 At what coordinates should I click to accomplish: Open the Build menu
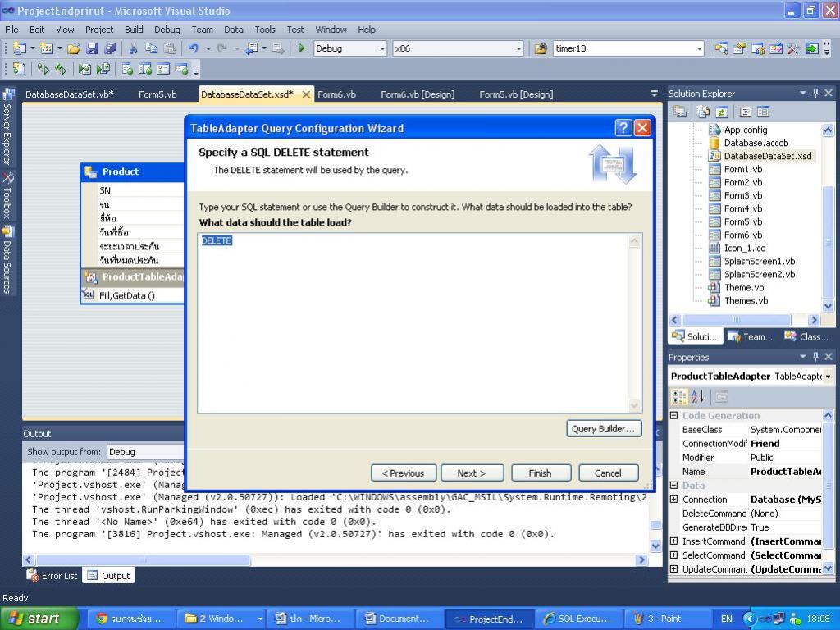coord(134,30)
